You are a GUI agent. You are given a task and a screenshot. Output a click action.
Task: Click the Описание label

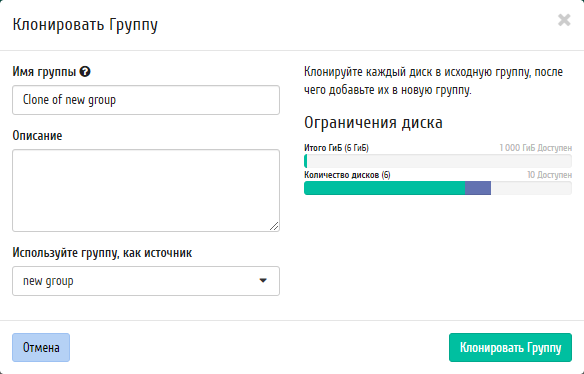(37, 136)
